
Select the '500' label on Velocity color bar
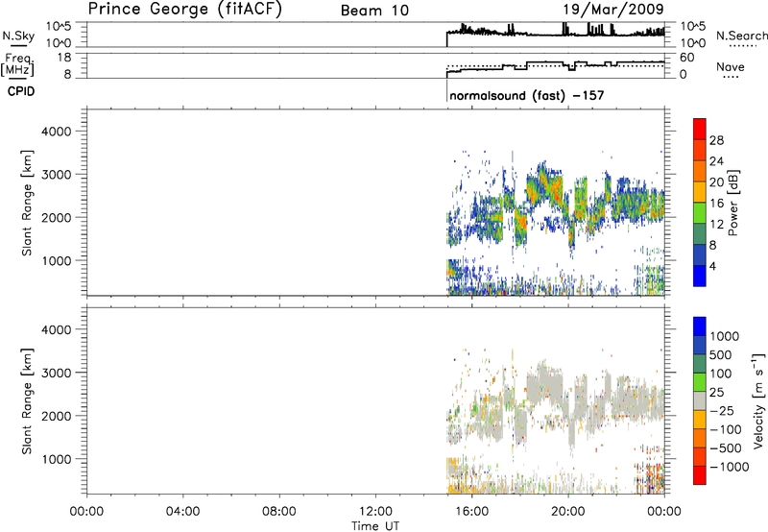[721, 354]
